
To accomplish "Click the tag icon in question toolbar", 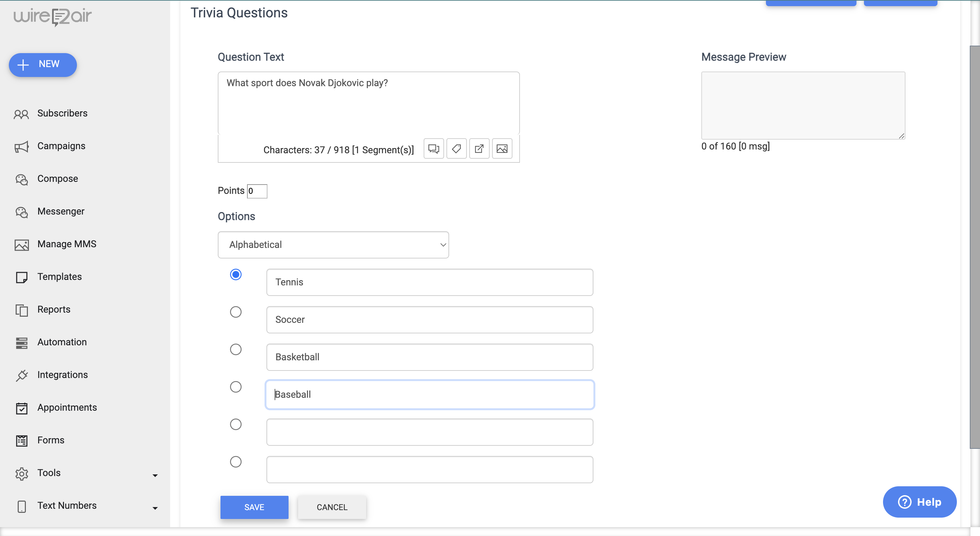I will point(456,149).
